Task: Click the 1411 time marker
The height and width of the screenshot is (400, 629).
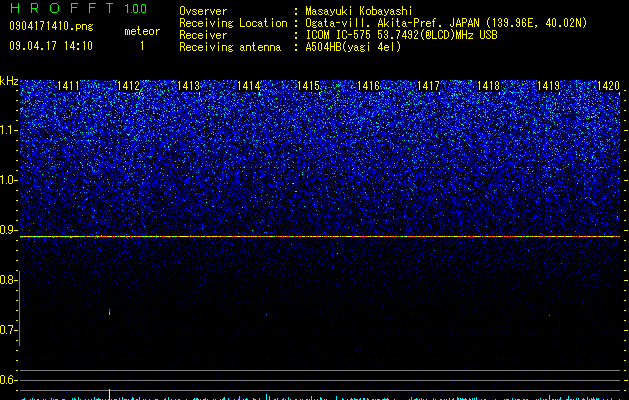Action: click(x=68, y=85)
